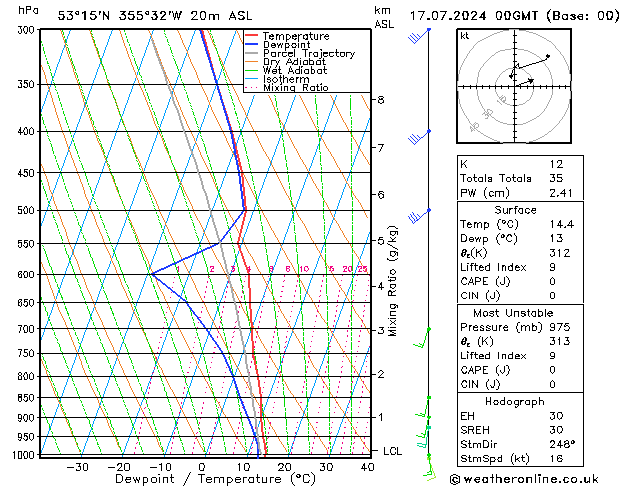The image size is (629, 486).
Task: Click the 300 hPa blue wind barb
Action: coord(419,35)
